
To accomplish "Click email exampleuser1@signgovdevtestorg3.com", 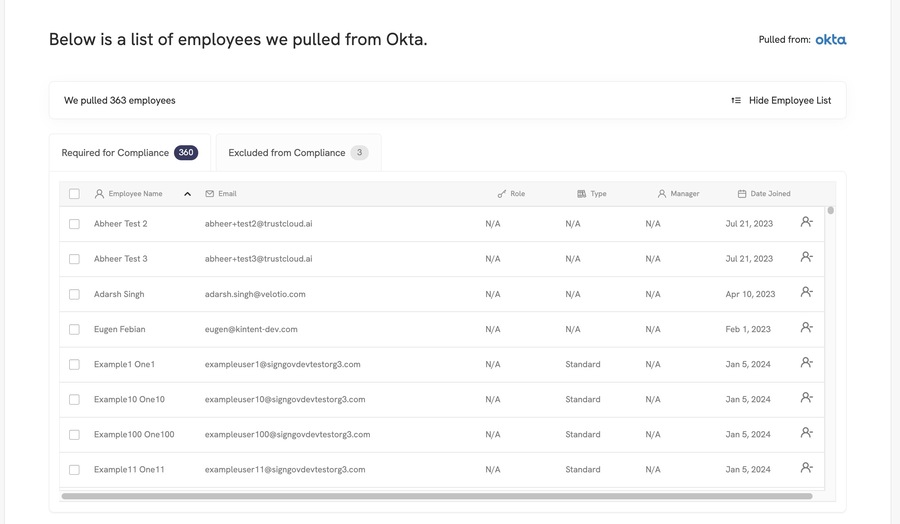I will [282, 364].
